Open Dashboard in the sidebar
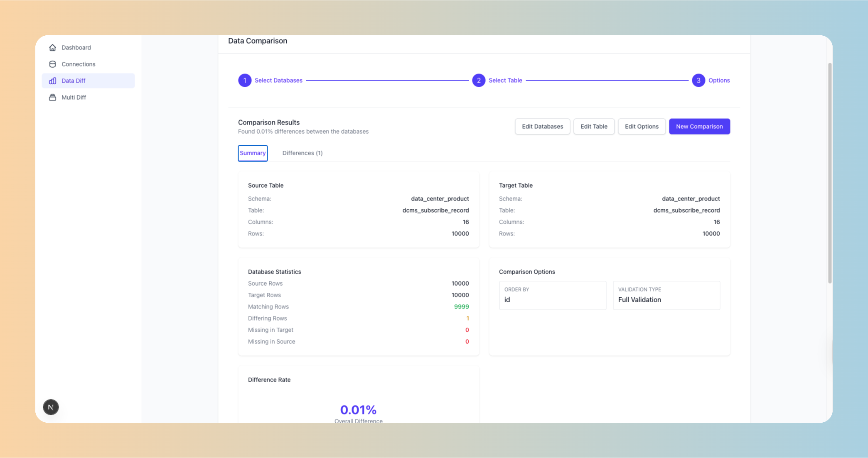Screen dimensions: 868x458 (x=76, y=47)
